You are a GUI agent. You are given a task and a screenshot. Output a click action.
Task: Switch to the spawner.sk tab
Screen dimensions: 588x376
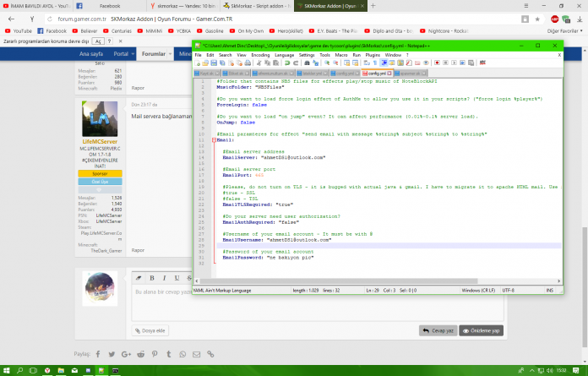(x=410, y=74)
